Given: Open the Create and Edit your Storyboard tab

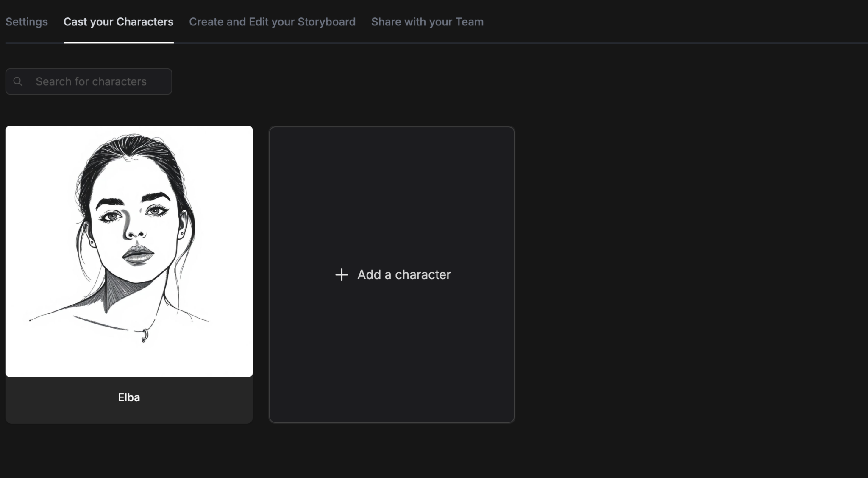Looking at the screenshot, I should pyautogui.click(x=272, y=22).
